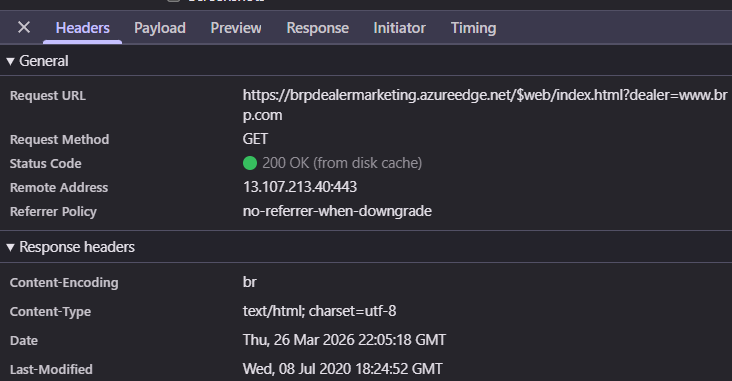Click the Referrer Policy label
The height and width of the screenshot is (381, 732).
pyautogui.click(x=53, y=212)
